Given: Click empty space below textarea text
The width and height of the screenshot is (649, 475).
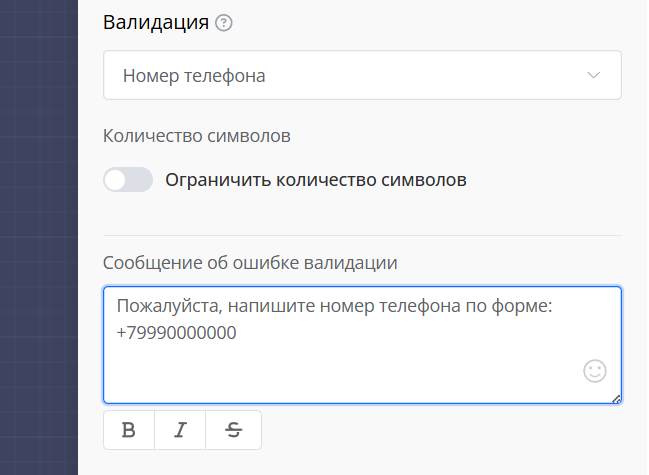Looking at the screenshot, I should tap(340, 375).
